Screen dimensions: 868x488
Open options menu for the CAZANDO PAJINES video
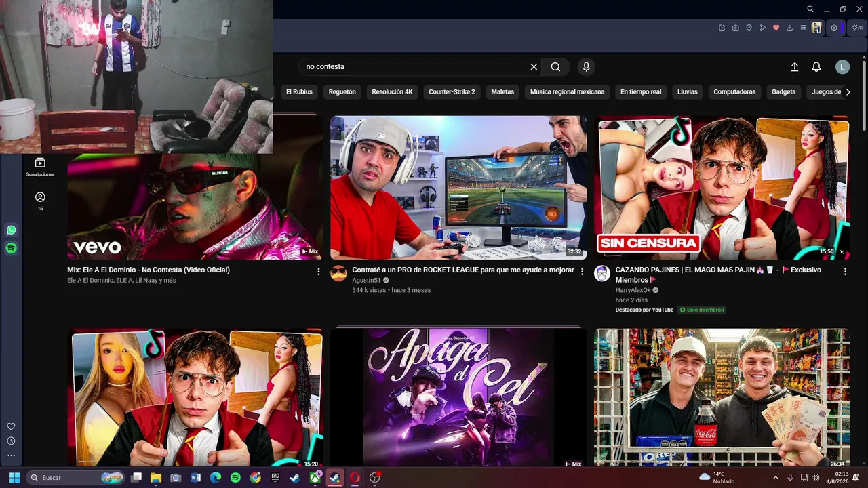(x=845, y=271)
